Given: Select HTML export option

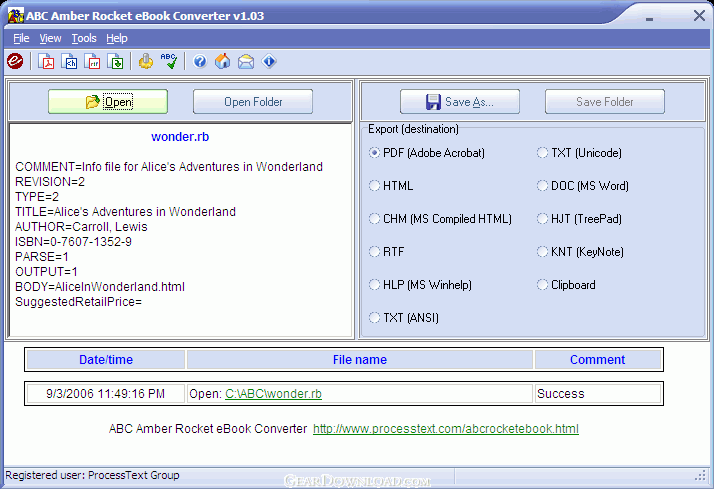Looking at the screenshot, I should click(x=391, y=186).
